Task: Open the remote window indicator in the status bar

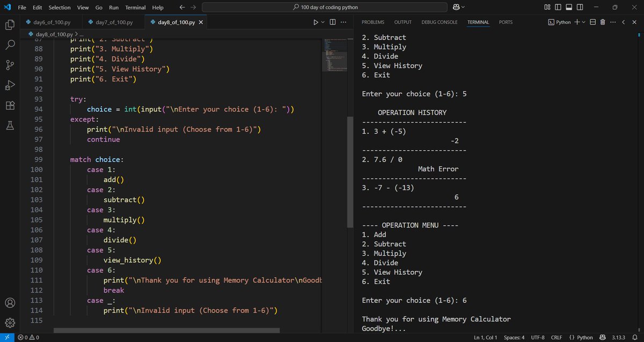Action: coord(7,338)
